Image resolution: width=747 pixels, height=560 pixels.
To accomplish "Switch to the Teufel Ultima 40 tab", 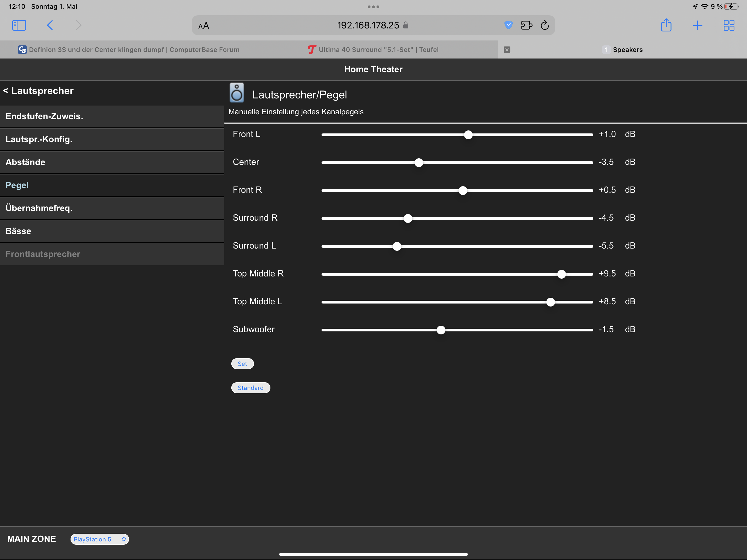I will coord(373,50).
